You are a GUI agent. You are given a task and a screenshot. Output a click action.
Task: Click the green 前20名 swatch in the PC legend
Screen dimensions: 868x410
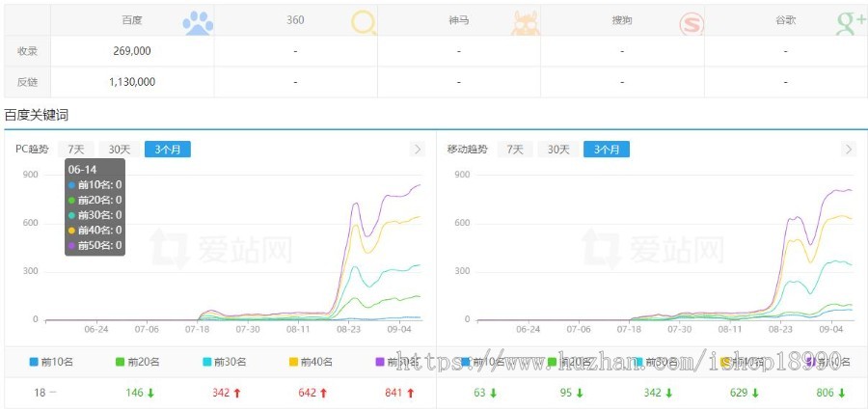point(121,363)
